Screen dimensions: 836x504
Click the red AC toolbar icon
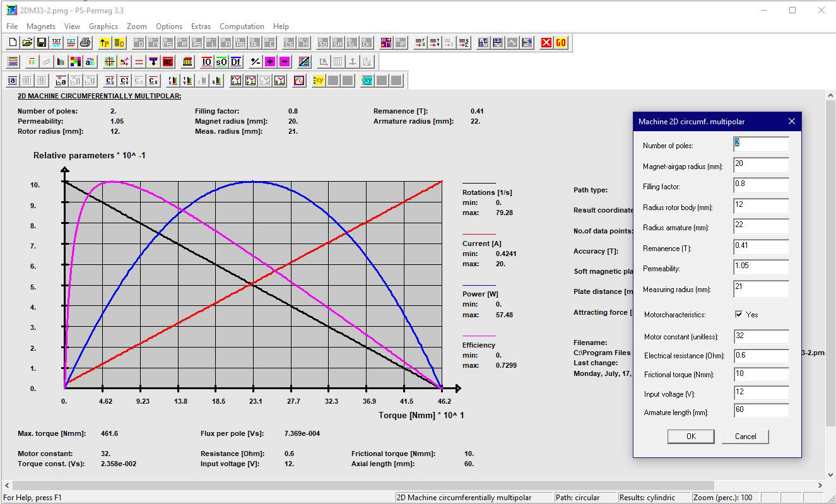tap(168, 62)
